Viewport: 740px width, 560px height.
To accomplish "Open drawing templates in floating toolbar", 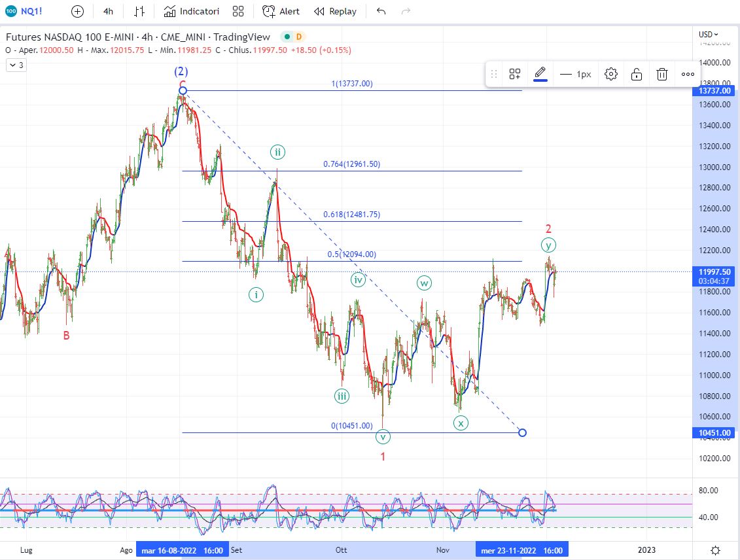I will pyautogui.click(x=514, y=74).
